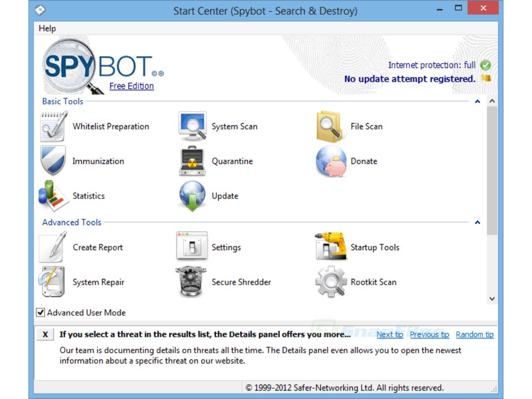Click the File Scan folder icon
Image resolution: width=532 pixels, height=399 pixels.
tap(330, 126)
